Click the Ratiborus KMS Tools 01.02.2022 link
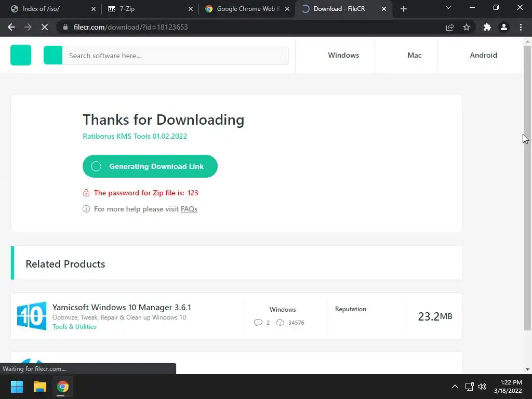 [x=135, y=136]
